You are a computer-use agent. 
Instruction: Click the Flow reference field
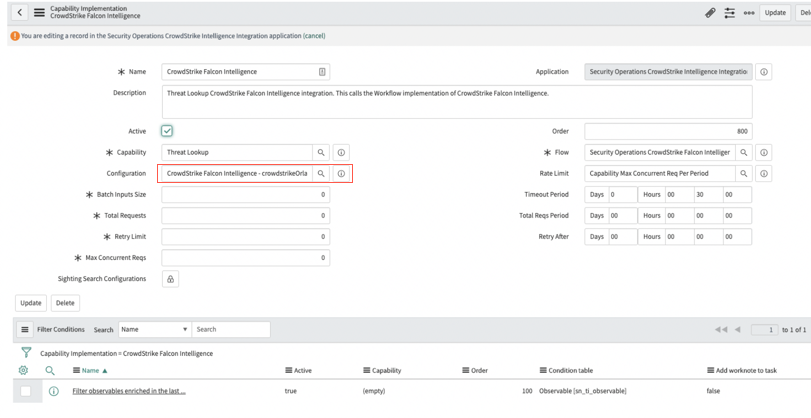coord(660,153)
